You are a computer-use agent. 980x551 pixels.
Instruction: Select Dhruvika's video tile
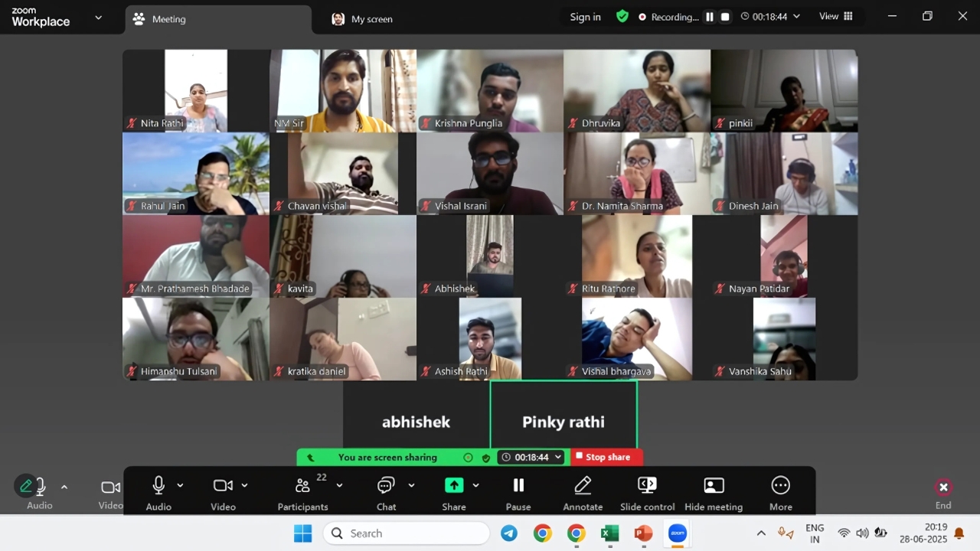click(637, 91)
